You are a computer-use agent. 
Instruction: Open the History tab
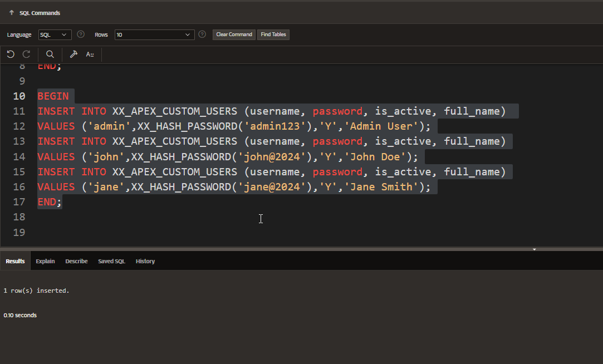point(145,261)
